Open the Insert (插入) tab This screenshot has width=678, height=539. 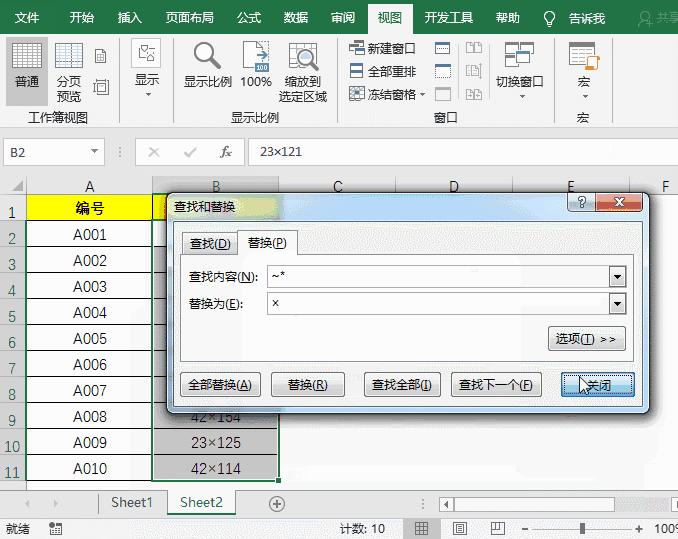point(129,18)
